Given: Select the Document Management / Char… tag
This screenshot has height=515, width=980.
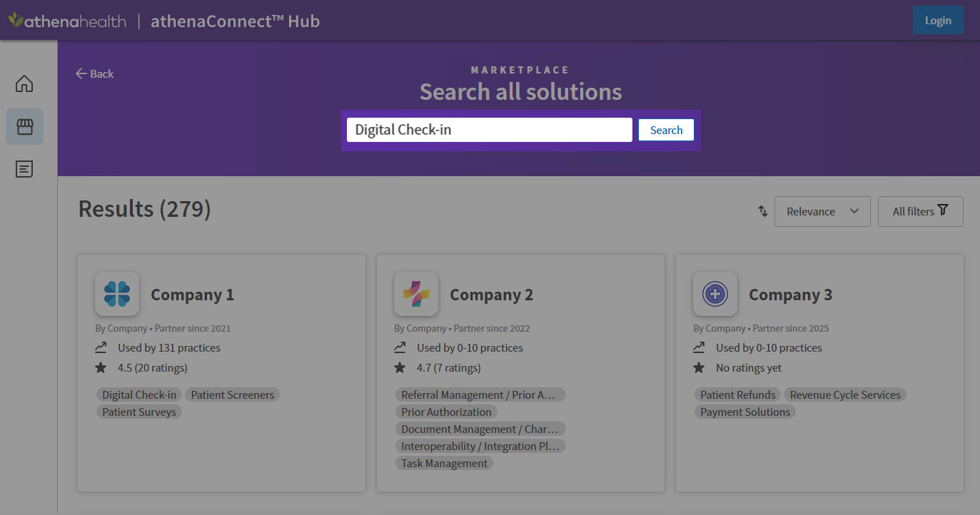Looking at the screenshot, I should (x=480, y=429).
